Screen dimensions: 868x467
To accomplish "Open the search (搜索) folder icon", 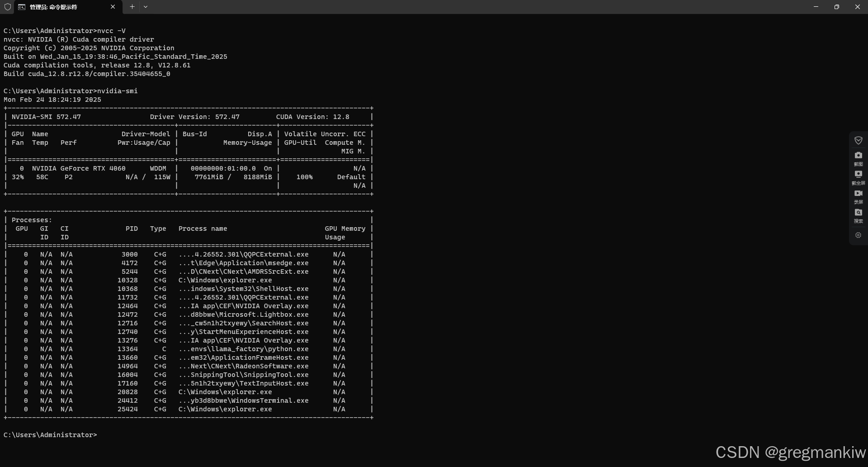I will (x=858, y=212).
